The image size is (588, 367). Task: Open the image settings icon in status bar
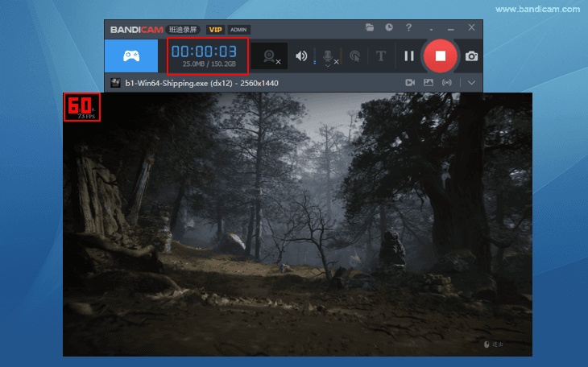429,82
